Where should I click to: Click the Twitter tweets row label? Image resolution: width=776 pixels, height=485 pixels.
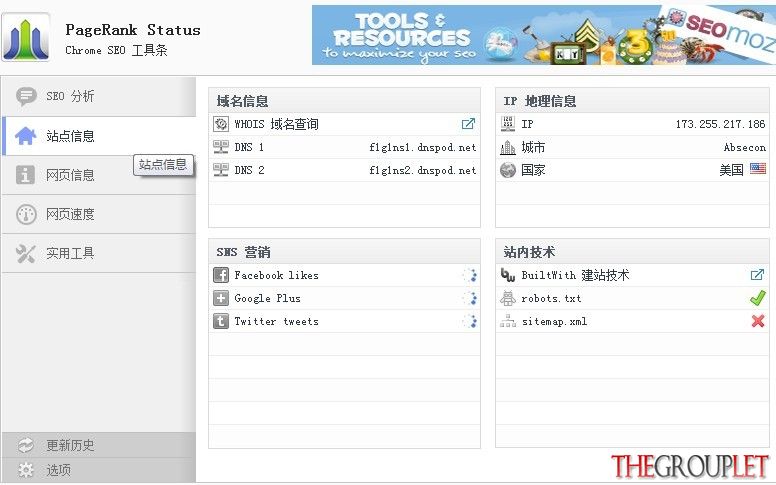tap(276, 321)
